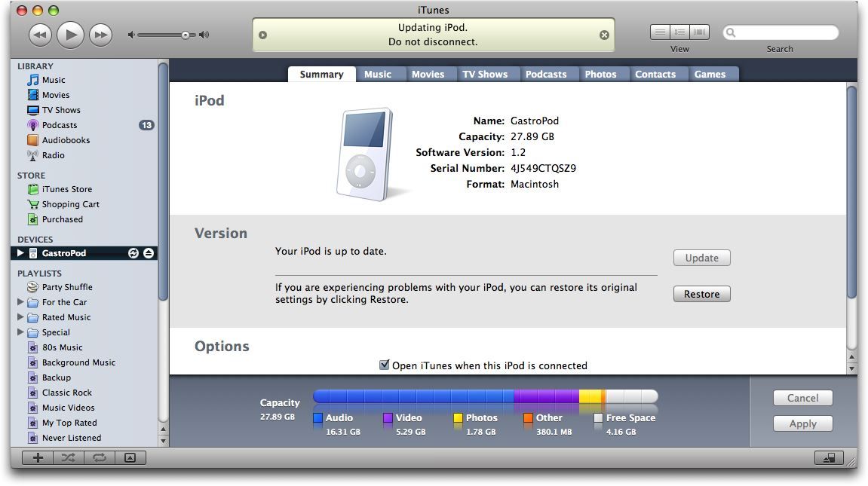
Task: Click the Cancel button
Action: pos(802,398)
